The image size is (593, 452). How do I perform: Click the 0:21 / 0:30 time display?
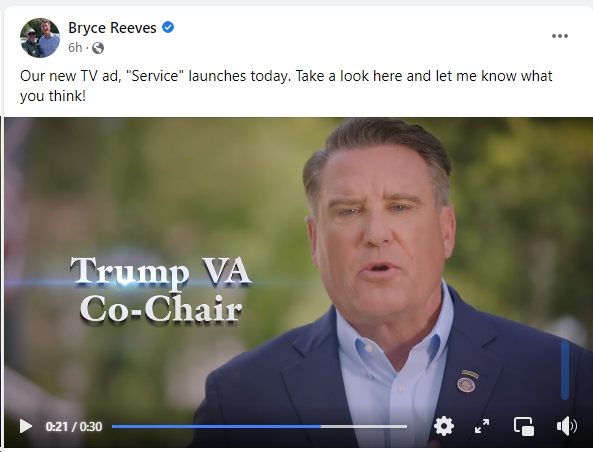coord(74,427)
